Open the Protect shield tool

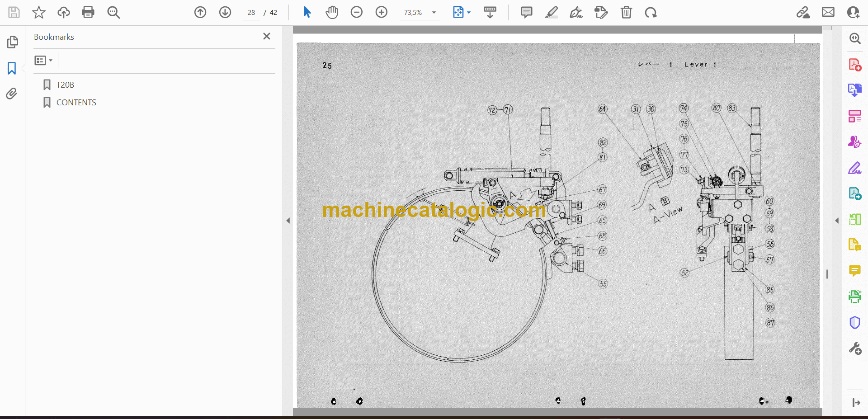point(855,322)
